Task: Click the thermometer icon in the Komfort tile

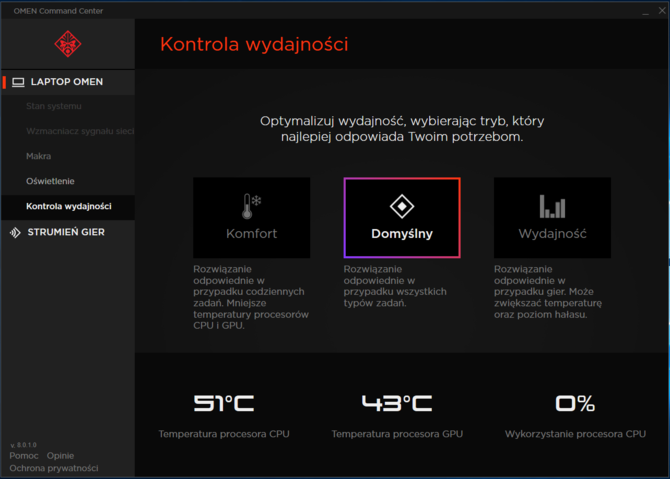Action: 251,206
